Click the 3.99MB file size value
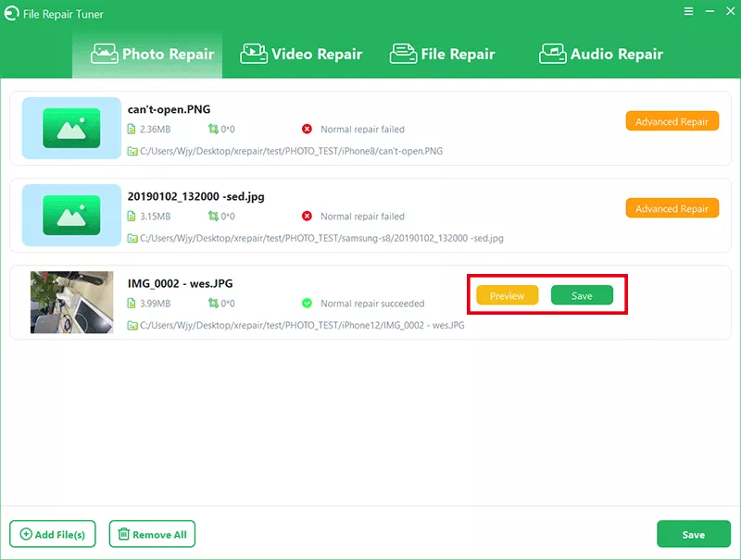The width and height of the screenshot is (741, 560). (x=155, y=303)
